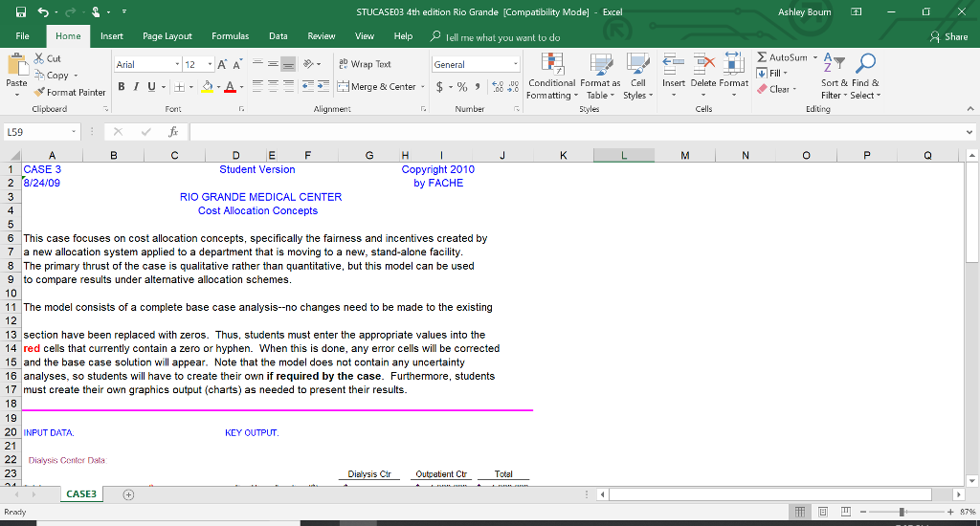The width and height of the screenshot is (980, 526).
Task: Click the zoom slider handle
Action: point(902,512)
